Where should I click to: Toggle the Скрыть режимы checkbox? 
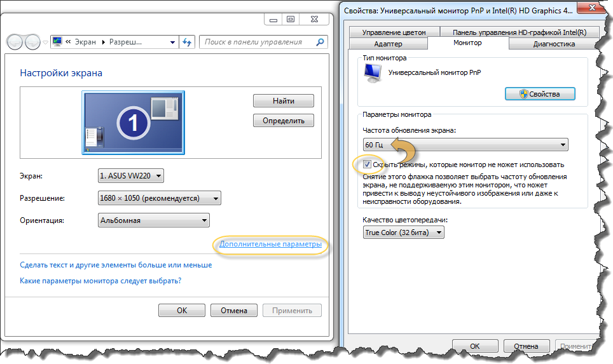[368, 165]
